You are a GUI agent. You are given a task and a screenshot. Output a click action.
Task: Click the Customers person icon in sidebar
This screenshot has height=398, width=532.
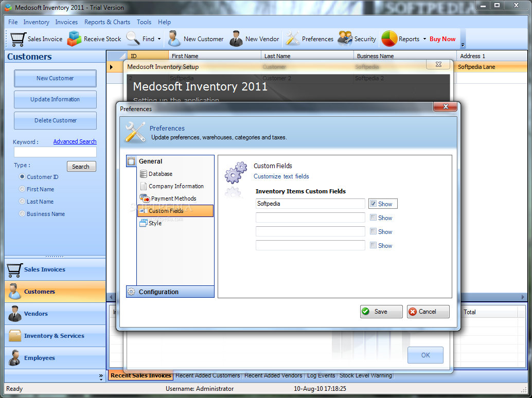pos(14,292)
